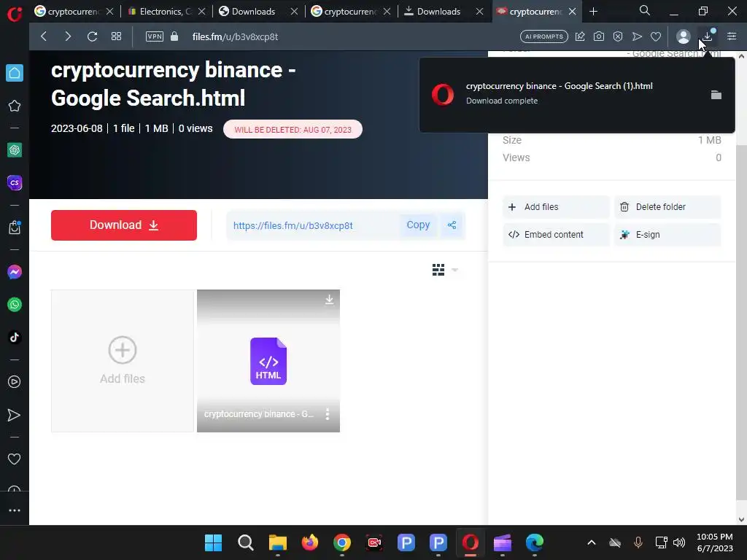Open sidebar Home icon
The width and height of the screenshot is (747, 560).
click(x=15, y=73)
